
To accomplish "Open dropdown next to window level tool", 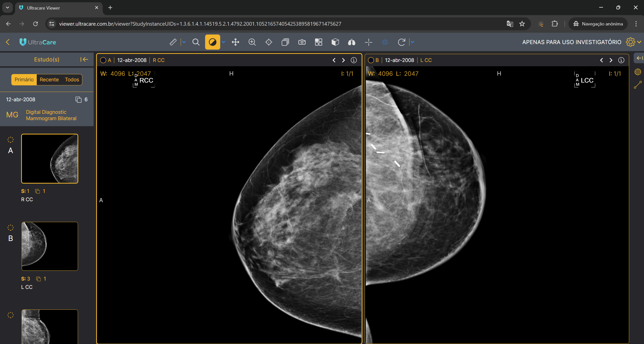I will tap(223, 42).
